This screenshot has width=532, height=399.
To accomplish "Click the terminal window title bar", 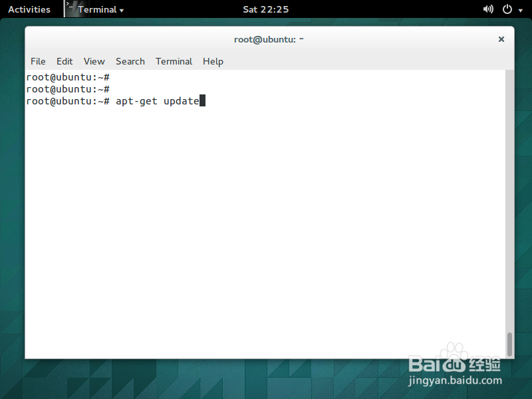I will (269, 39).
